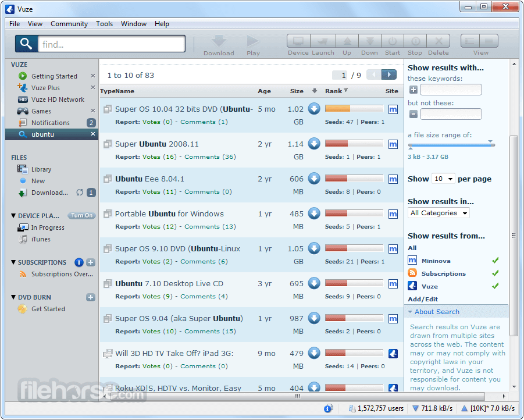524x420 pixels.
Task: Open the File menu
Action: (x=15, y=24)
